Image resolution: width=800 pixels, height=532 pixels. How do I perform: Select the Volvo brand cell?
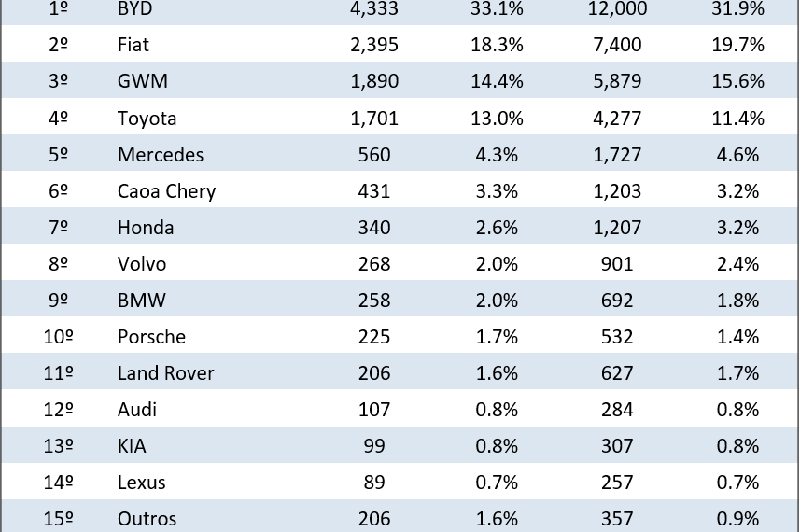(x=142, y=263)
